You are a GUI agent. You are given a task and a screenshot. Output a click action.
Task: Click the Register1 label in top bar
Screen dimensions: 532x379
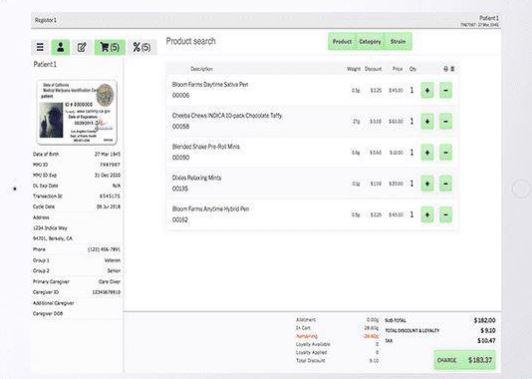click(x=46, y=20)
